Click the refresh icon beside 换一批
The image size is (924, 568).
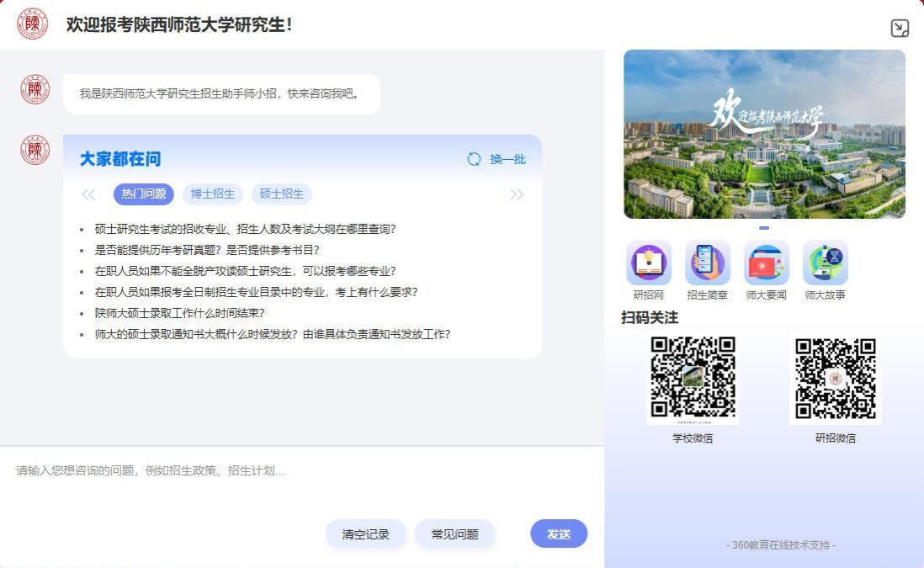pyautogui.click(x=475, y=159)
